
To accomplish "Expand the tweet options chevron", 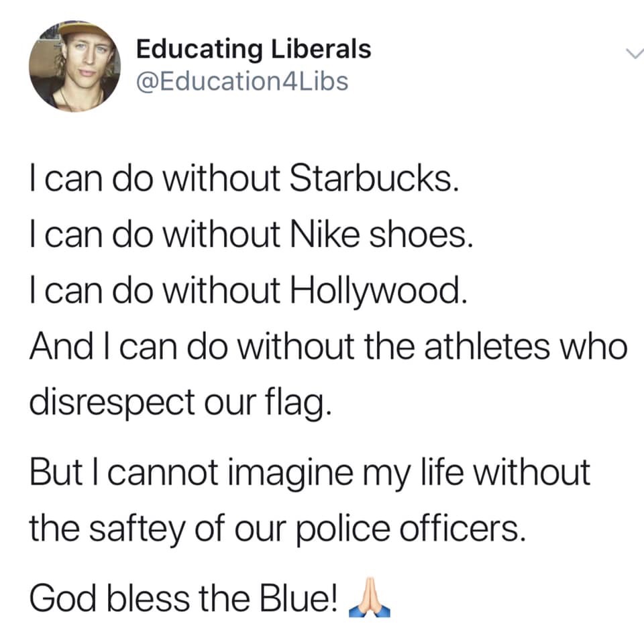I will click(635, 53).
